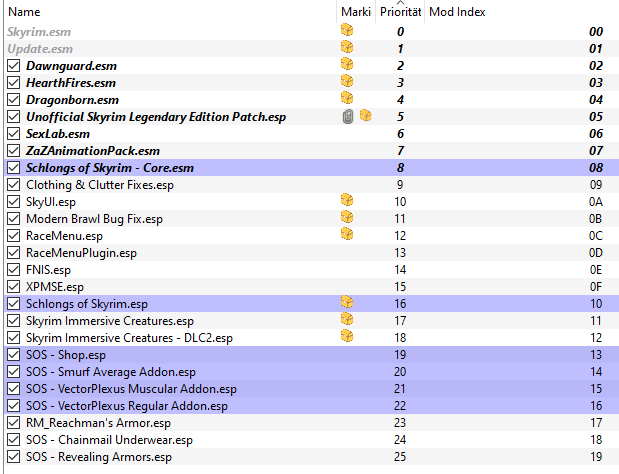Select SOS - Smurf Average Addon.esp name
The height and width of the screenshot is (474, 619).
point(111,371)
